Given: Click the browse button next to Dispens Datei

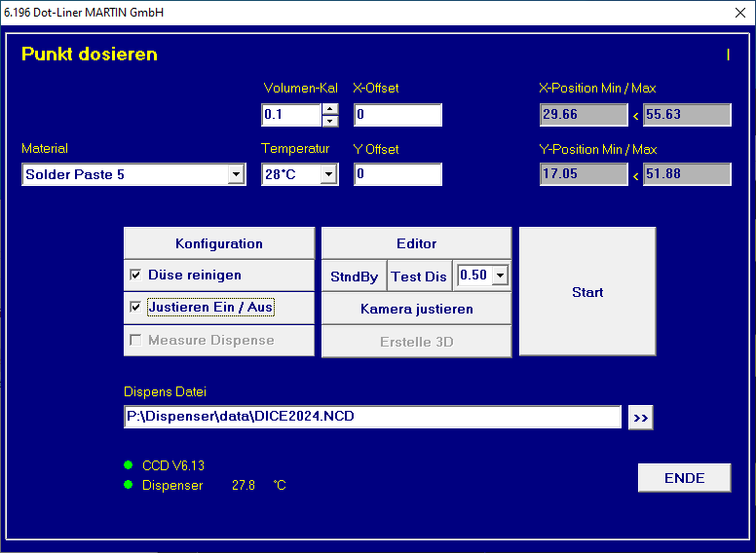Looking at the screenshot, I should (641, 418).
